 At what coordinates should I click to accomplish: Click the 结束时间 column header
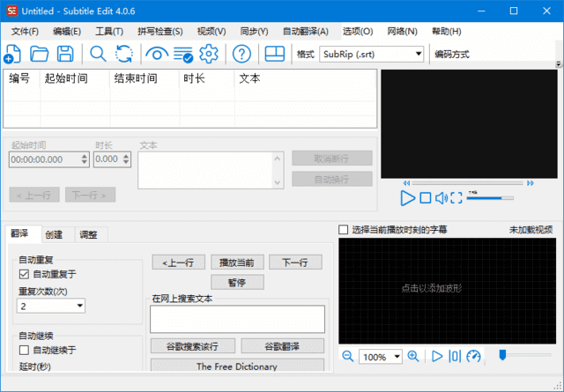tap(145, 78)
